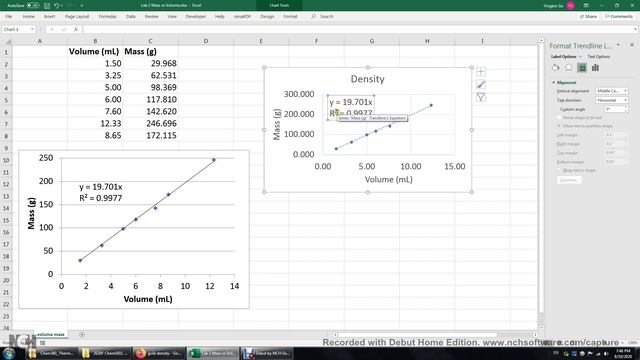Click the Chart Styles paintbrush button
The width and height of the screenshot is (640, 360).
tap(481, 84)
